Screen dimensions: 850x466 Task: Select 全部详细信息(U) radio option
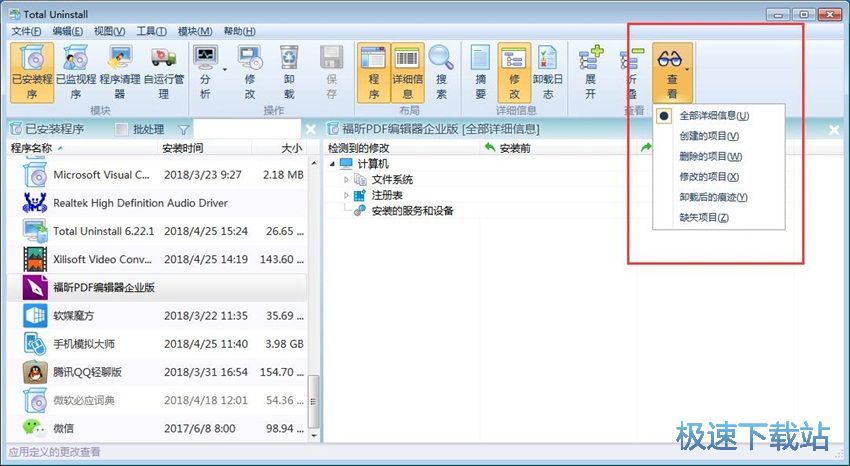point(719,116)
